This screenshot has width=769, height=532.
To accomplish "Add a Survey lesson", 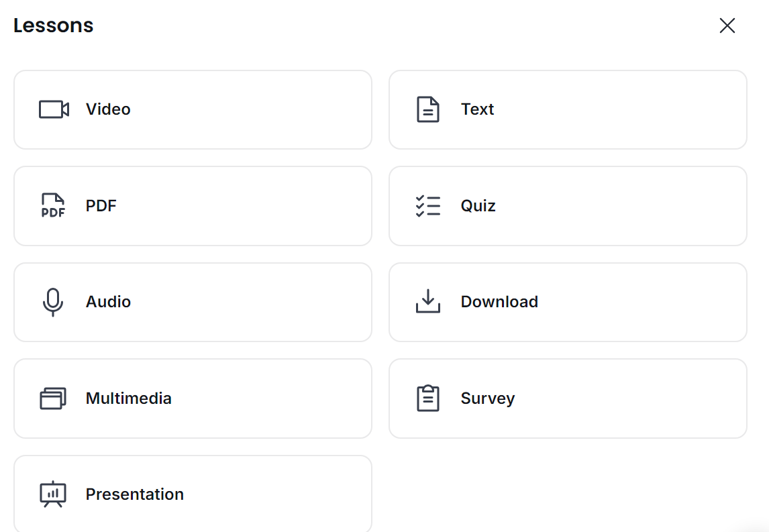I will click(568, 398).
